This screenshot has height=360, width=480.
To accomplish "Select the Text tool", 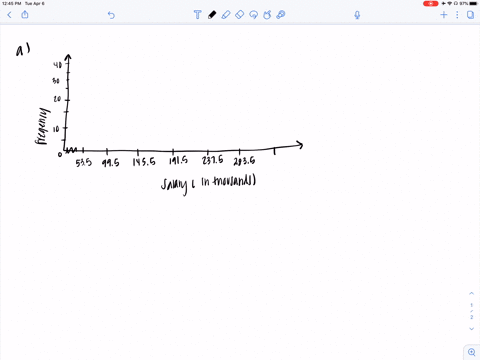I will [x=197, y=15].
